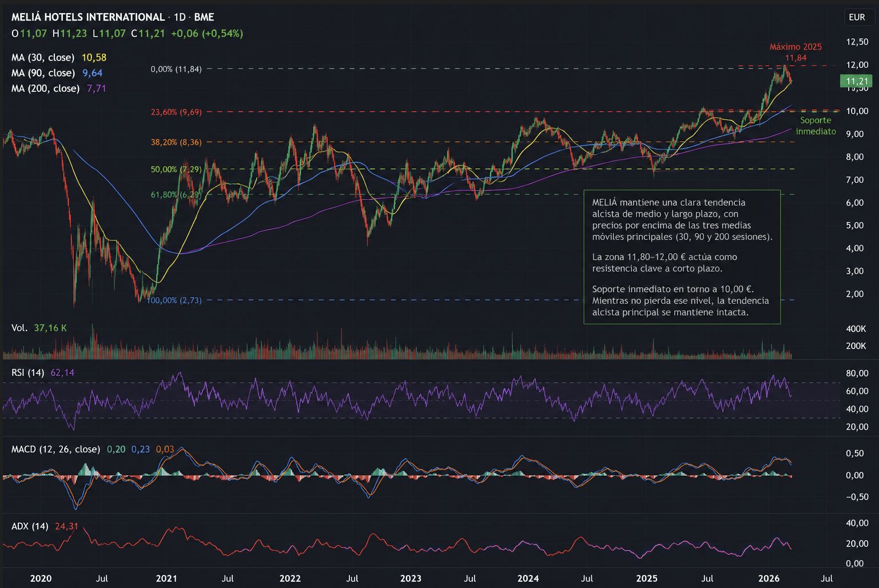The height and width of the screenshot is (588, 879).
Task: Click the 2,00 price axis label
Action: pyautogui.click(x=854, y=294)
